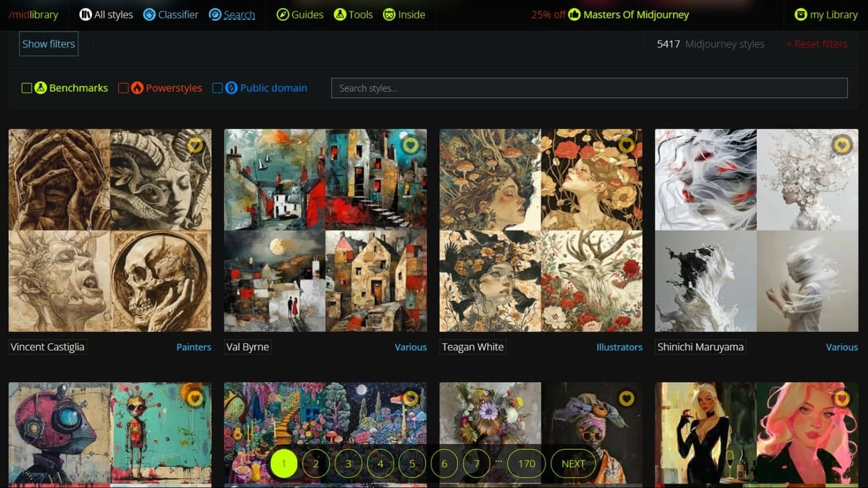Click the Painters category under Vincent Castiglia
The height and width of the screenshot is (488, 868).
(193, 347)
